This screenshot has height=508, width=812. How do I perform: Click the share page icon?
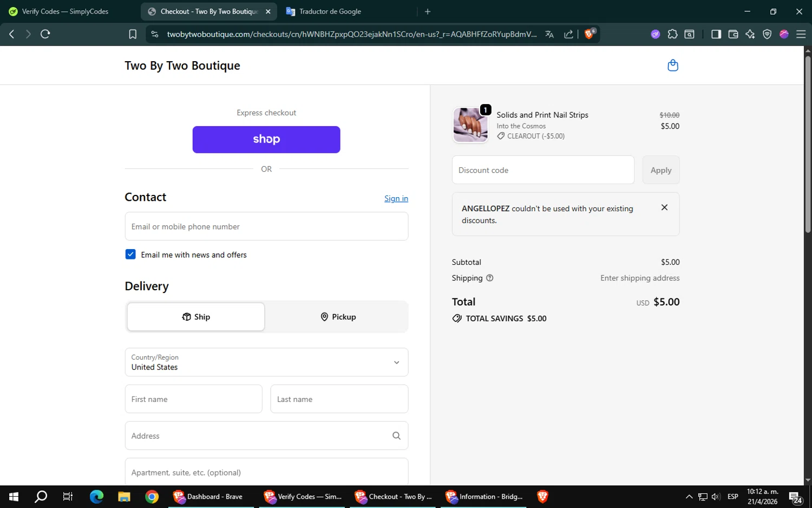(568, 34)
